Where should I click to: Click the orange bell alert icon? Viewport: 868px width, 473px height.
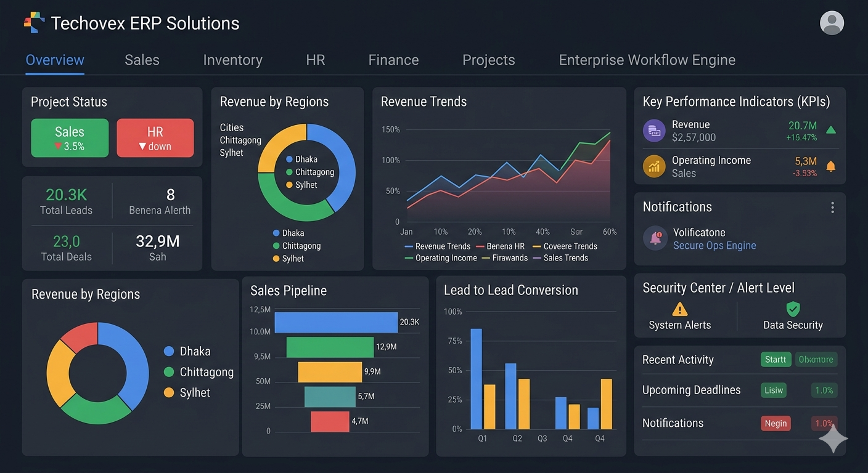click(x=830, y=166)
